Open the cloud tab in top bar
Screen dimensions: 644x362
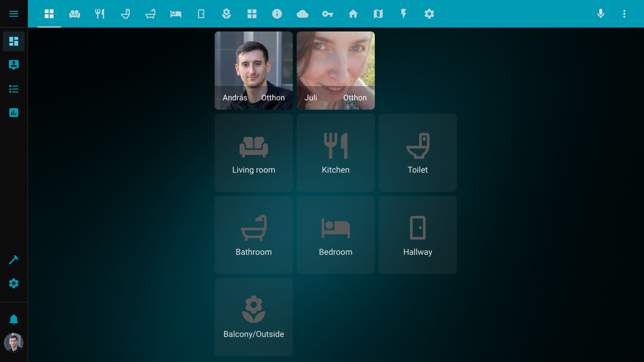click(x=303, y=14)
